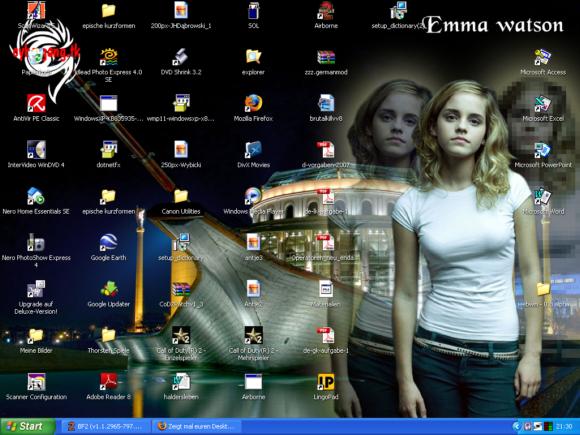Switch to Firefox 'Zeigt mal euren Deskt...' taskbar button
Viewport: 580px width, 435px height.
(197, 426)
